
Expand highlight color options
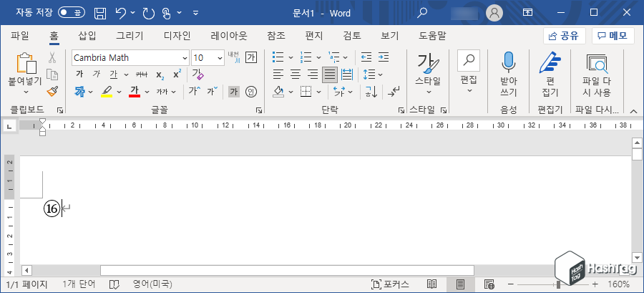coord(119,92)
